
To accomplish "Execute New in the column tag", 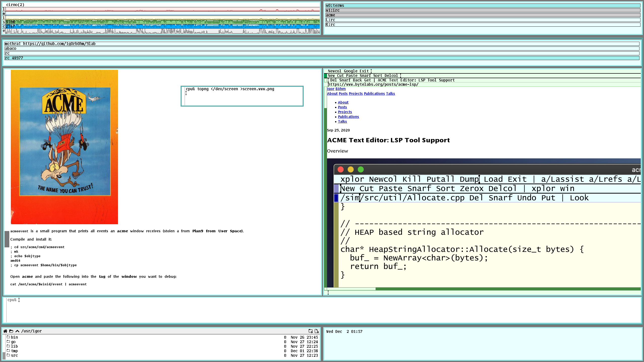I will (331, 76).
